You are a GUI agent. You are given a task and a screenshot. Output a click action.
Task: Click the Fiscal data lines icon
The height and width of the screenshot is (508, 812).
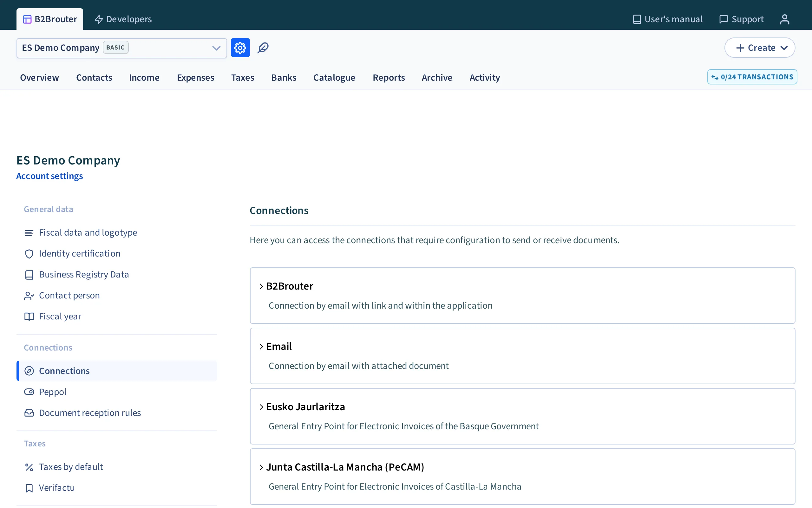click(x=29, y=233)
